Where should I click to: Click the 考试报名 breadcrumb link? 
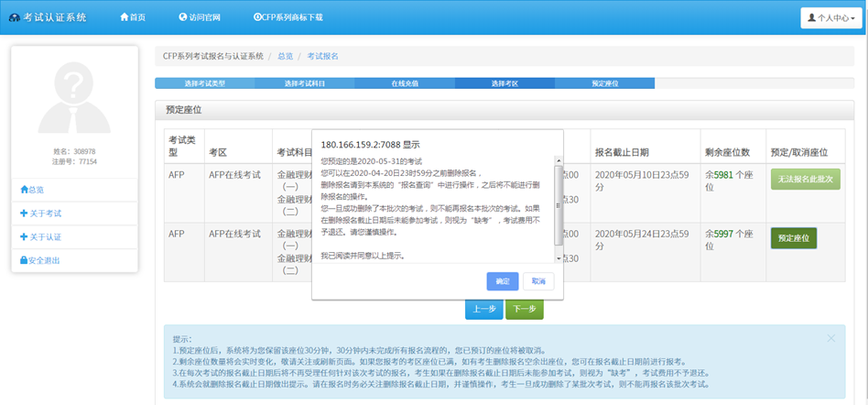(x=322, y=56)
